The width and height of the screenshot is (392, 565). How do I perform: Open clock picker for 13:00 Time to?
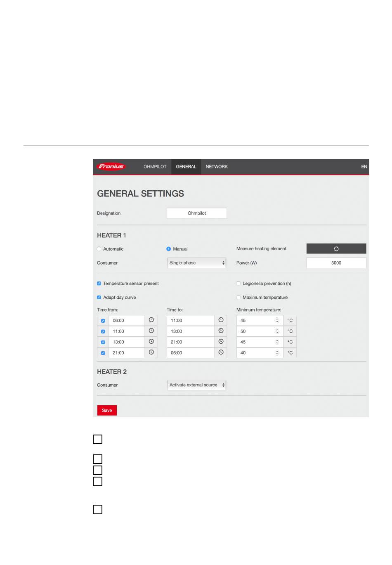coord(221,331)
